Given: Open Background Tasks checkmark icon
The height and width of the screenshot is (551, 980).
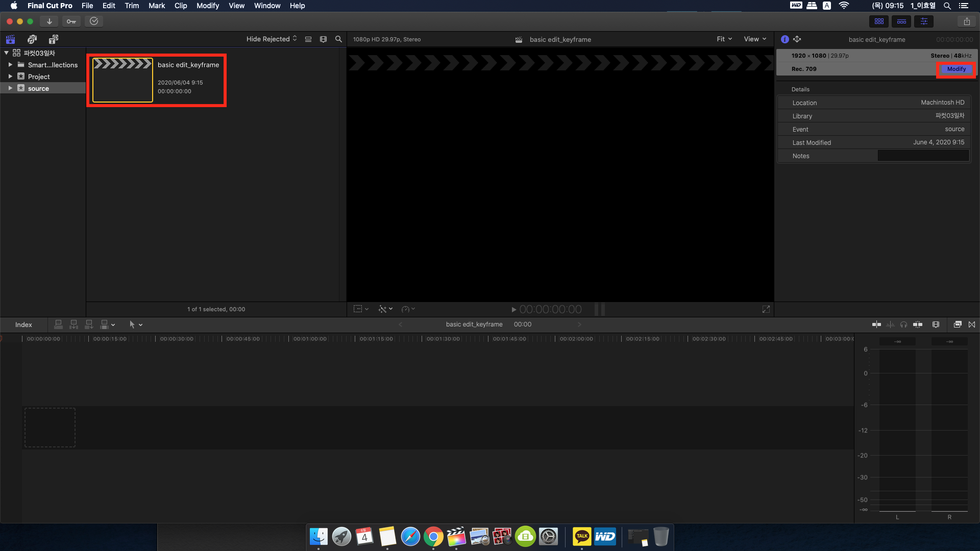Looking at the screenshot, I should pyautogui.click(x=94, y=21).
